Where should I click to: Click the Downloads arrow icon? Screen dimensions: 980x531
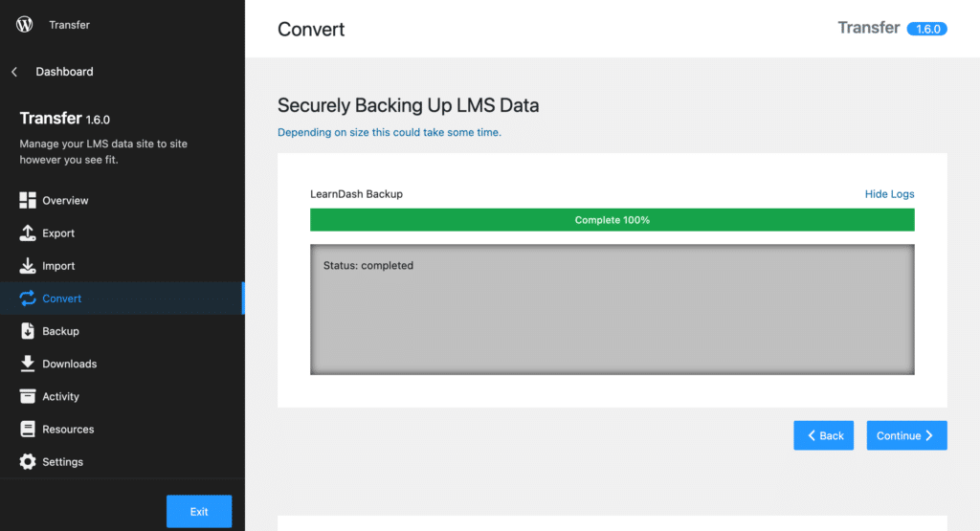point(28,364)
